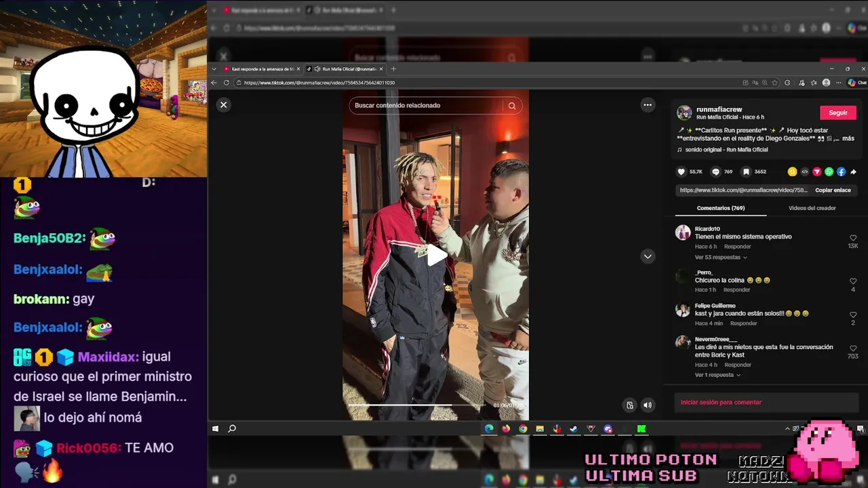The image size is (868, 488).
Task: Get embed code icon
Action: click(x=804, y=172)
